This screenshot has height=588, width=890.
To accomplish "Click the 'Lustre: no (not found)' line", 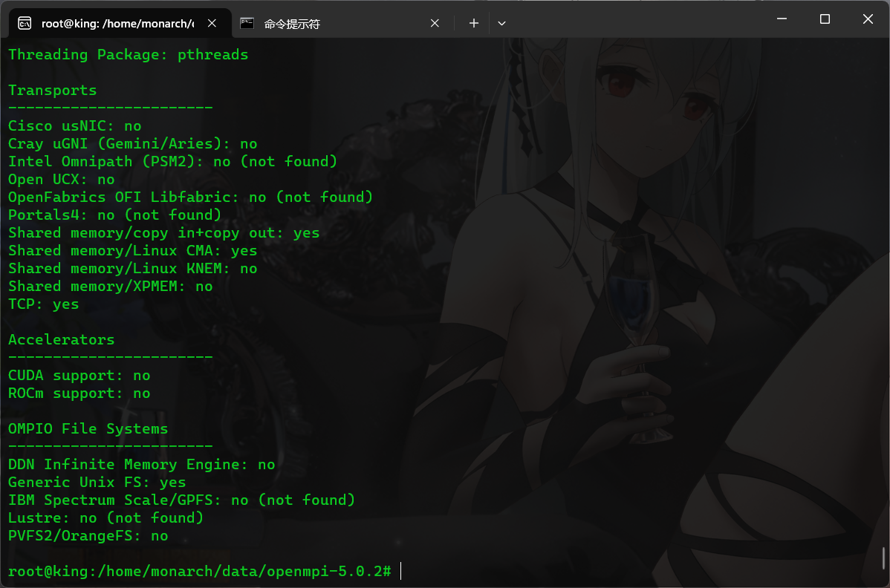I will point(106,518).
